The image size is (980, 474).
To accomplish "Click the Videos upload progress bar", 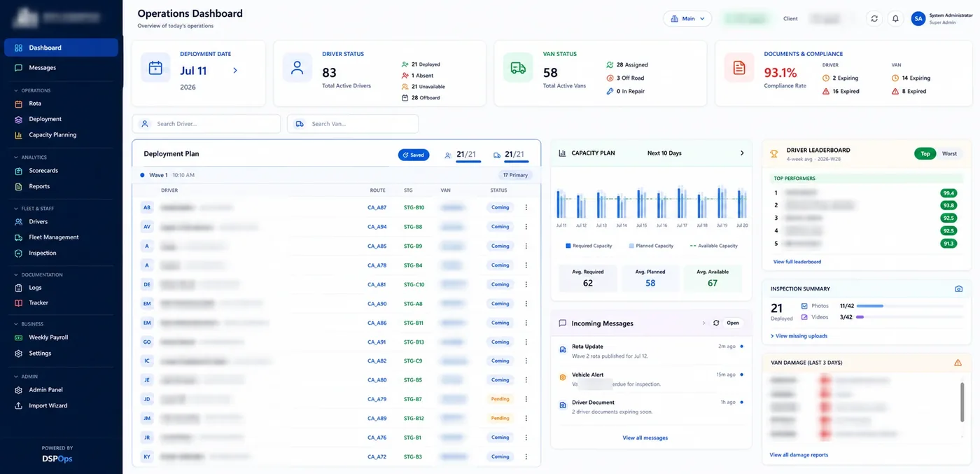I will tap(909, 317).
